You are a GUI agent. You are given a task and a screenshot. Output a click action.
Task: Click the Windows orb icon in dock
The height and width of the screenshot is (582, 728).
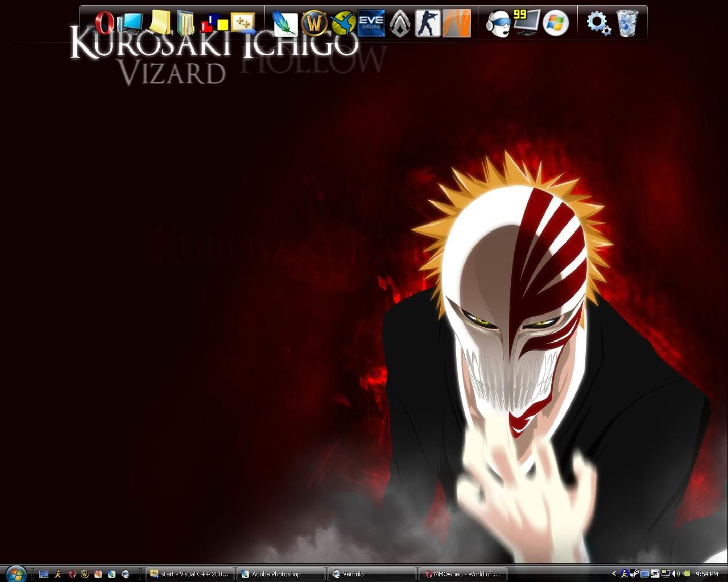tap(556, 24)
